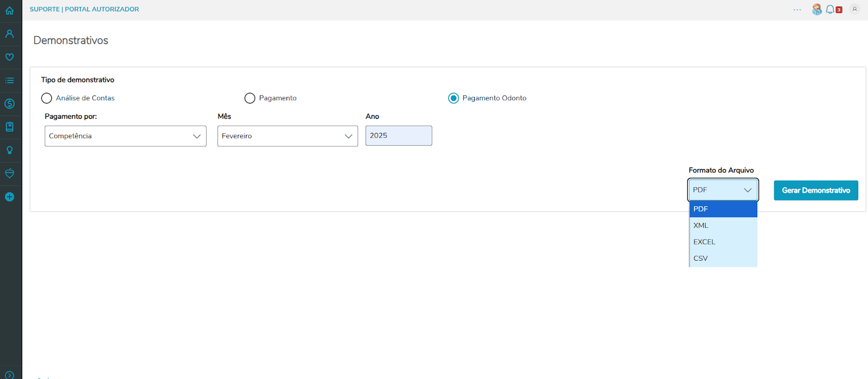Click the plus circle sidebar icon
The width and height of the screenshot is (868, 379).
[x=9, y=197]
